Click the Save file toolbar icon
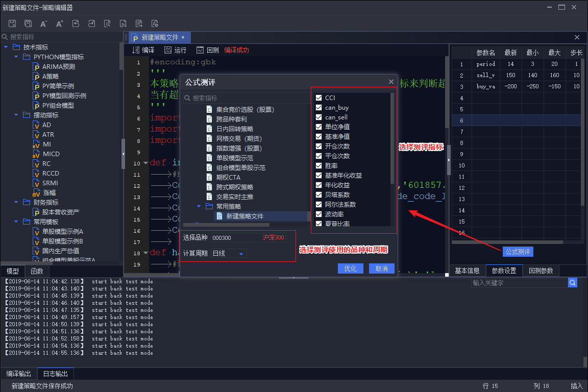 point(12,23)
